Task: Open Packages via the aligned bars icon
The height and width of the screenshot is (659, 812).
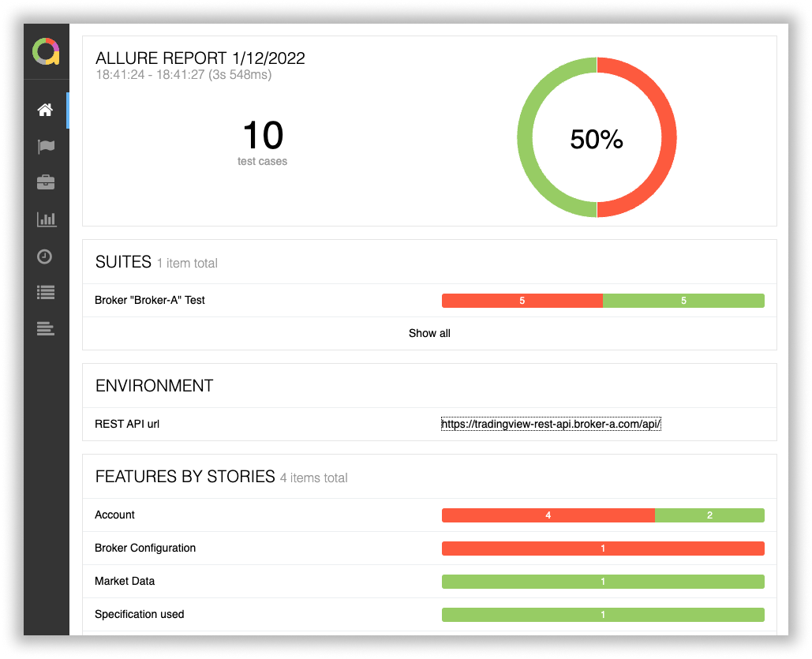Action: pos(46,329)
